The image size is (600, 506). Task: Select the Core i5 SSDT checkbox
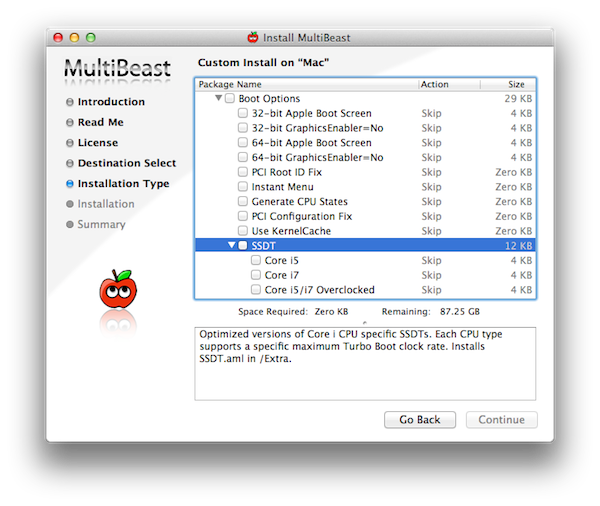pos(256,260)
